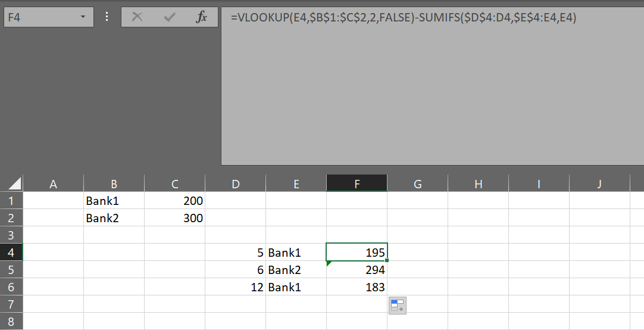Image resolution: width=644 pixels, height=330 pixels.
Task: Click cell E6 containing Bank1
Action: 296,287
